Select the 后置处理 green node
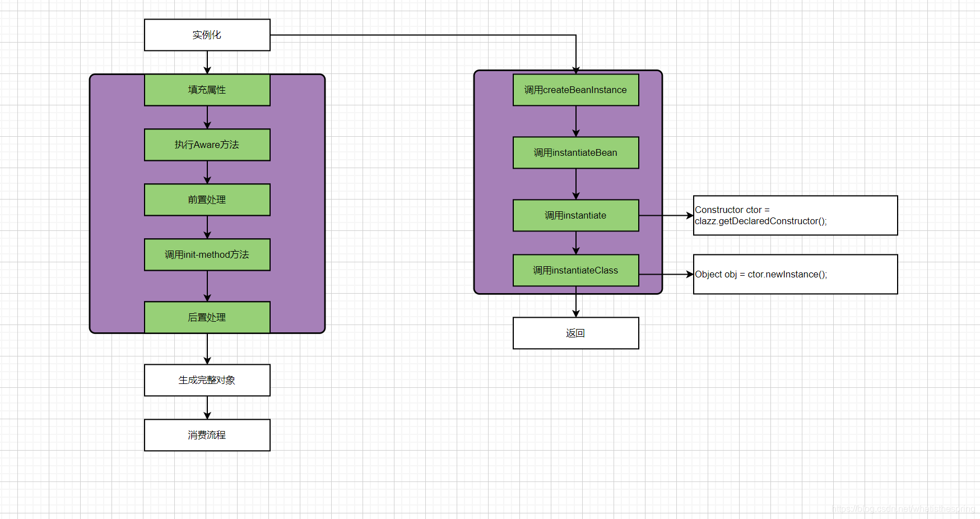The height and width of the screenshot is (519, 980). pos(207,317)
